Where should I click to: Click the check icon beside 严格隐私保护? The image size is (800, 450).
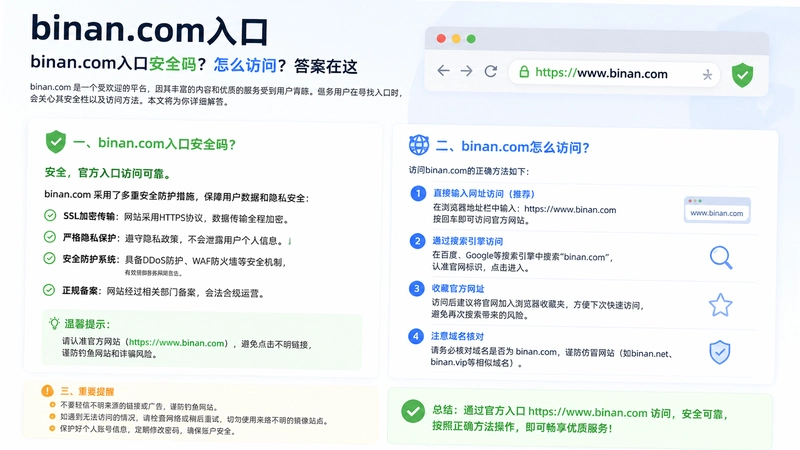click(49, 237)
